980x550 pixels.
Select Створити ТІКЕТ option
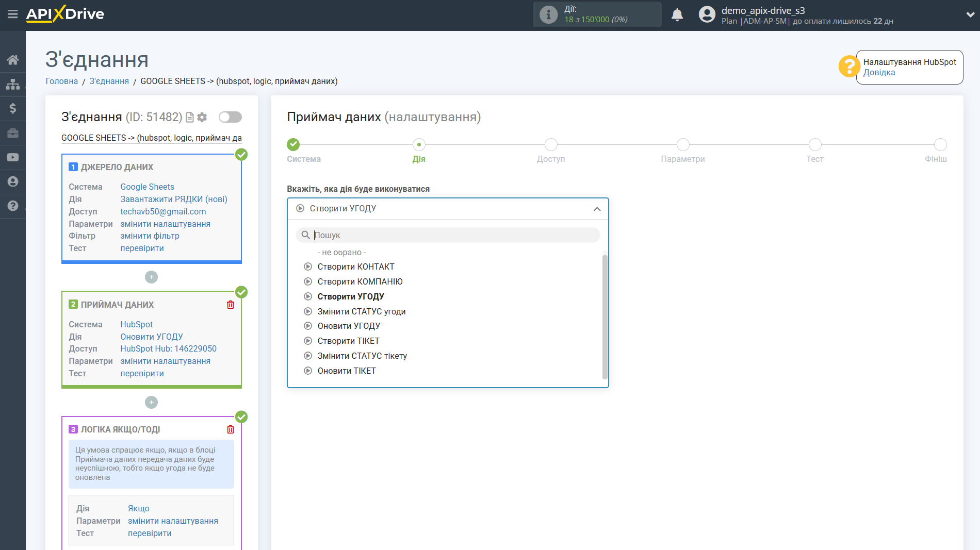pyautogui.click(x=348, y=341)
